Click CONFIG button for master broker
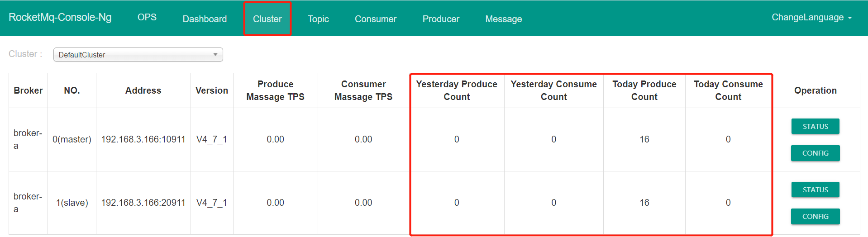The height and width of the screenshot is (237, 868). [815, 153]
